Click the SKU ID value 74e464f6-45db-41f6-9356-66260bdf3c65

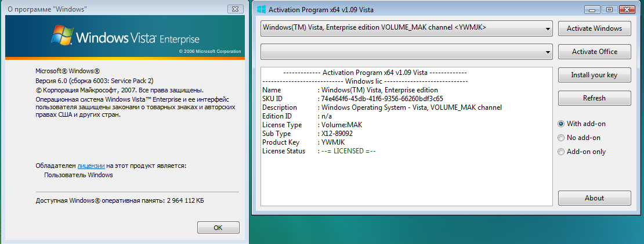pyautogui.click(x=382, y=98)
